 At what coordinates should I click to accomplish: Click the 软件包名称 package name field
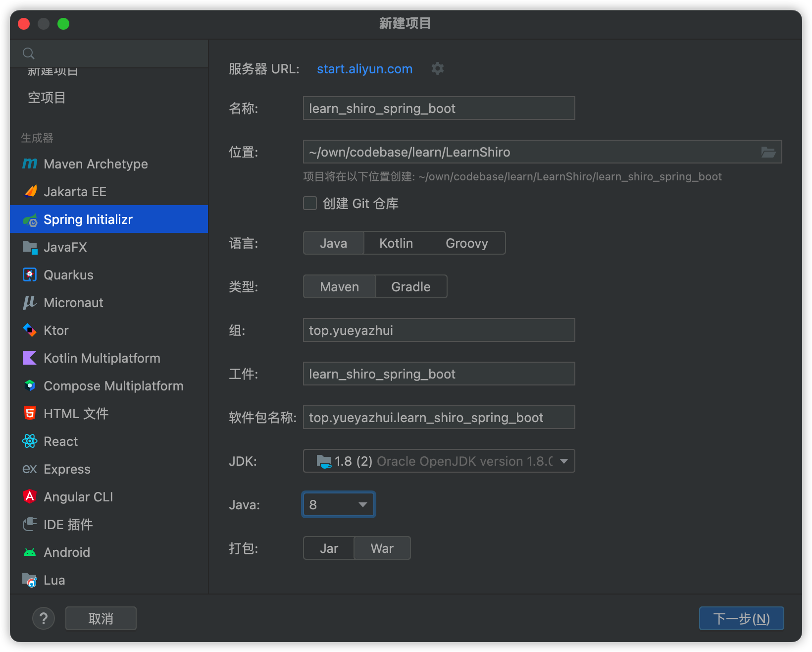[x=439, y=417]
